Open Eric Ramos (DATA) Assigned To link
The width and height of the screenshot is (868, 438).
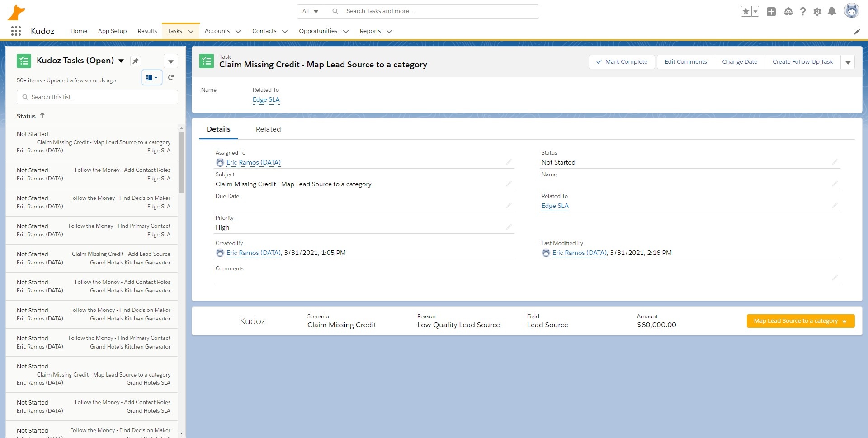[x=254, y=162]
